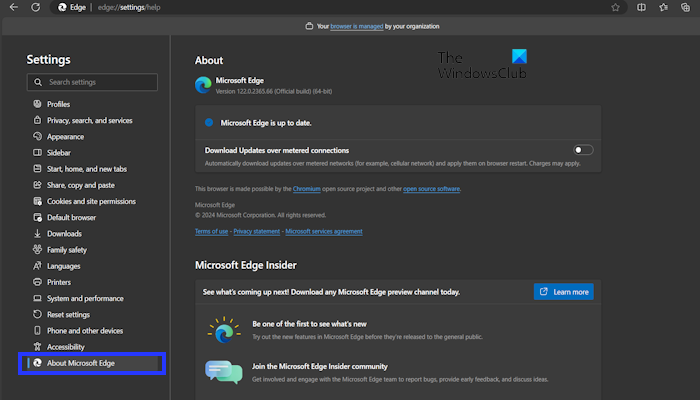Open the open source software link
Screen dimensions: 700x400
tap(431, 189)
